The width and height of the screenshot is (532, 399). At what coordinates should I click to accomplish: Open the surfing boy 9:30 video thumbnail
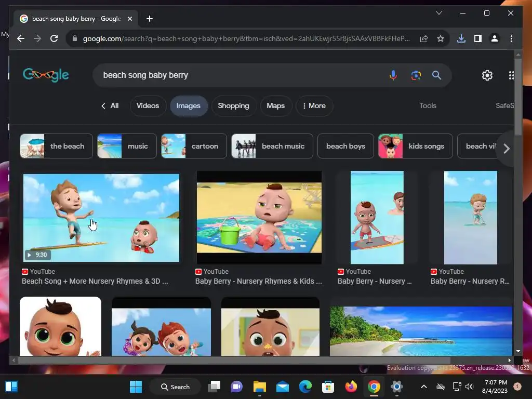tap(101, 218)
